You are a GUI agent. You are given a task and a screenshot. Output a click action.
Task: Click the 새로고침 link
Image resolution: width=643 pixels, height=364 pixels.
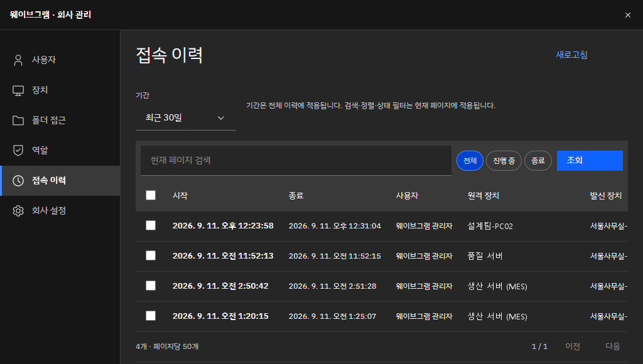(571, 55)
